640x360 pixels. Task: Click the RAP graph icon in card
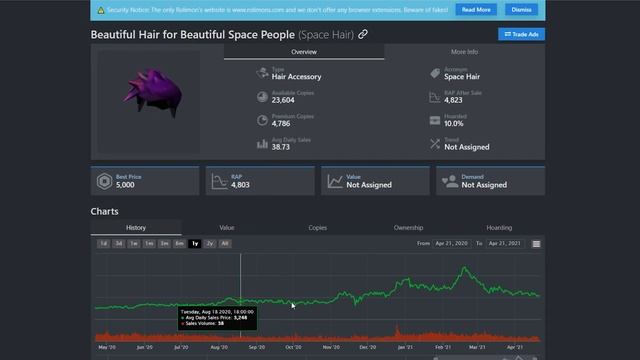[220, 181]
